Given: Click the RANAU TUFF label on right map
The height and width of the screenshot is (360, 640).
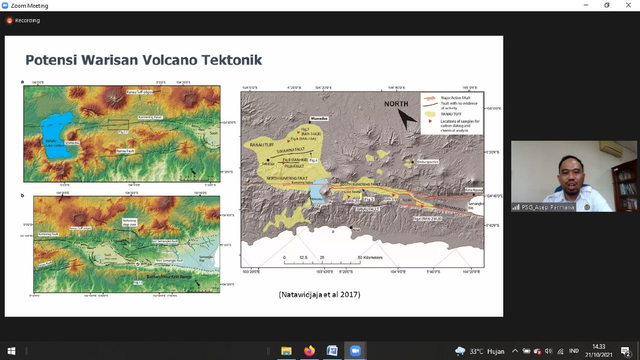Looking at the screenshot, I should (x=262, y=144).
